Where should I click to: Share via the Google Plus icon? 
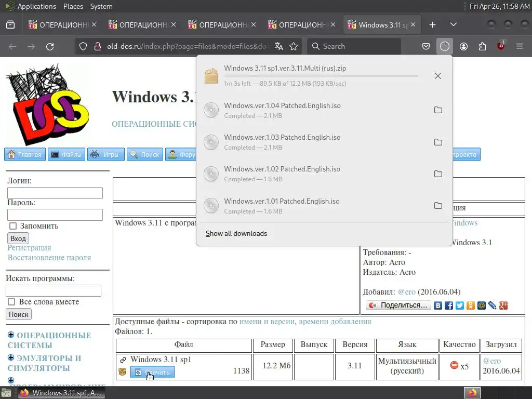point(503,305)
